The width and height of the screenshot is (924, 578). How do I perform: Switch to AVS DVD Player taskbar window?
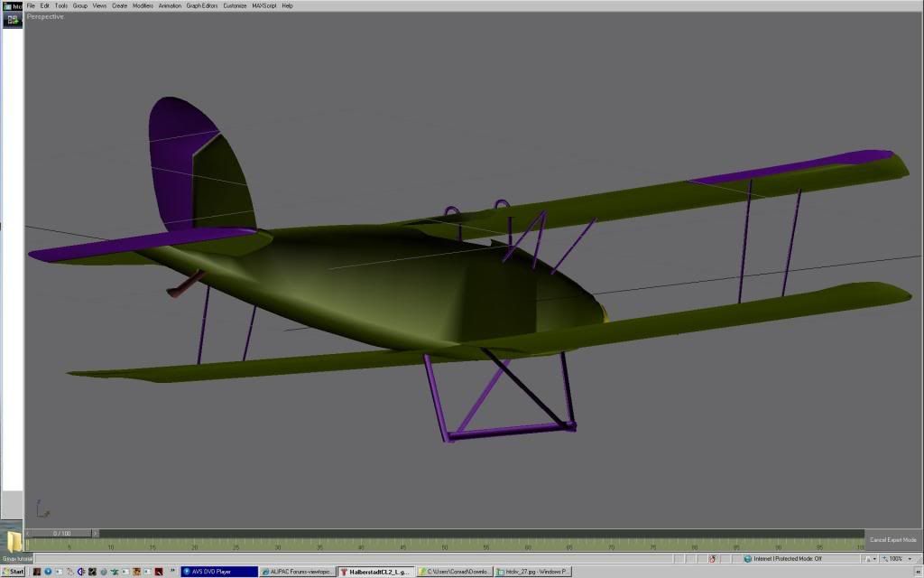(x=219, y=572)
